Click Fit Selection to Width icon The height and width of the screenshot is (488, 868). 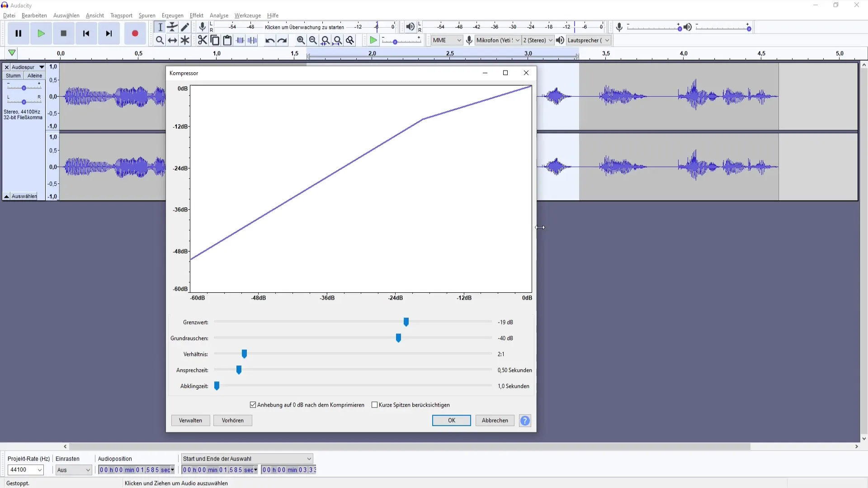click(x=325, y=40)
